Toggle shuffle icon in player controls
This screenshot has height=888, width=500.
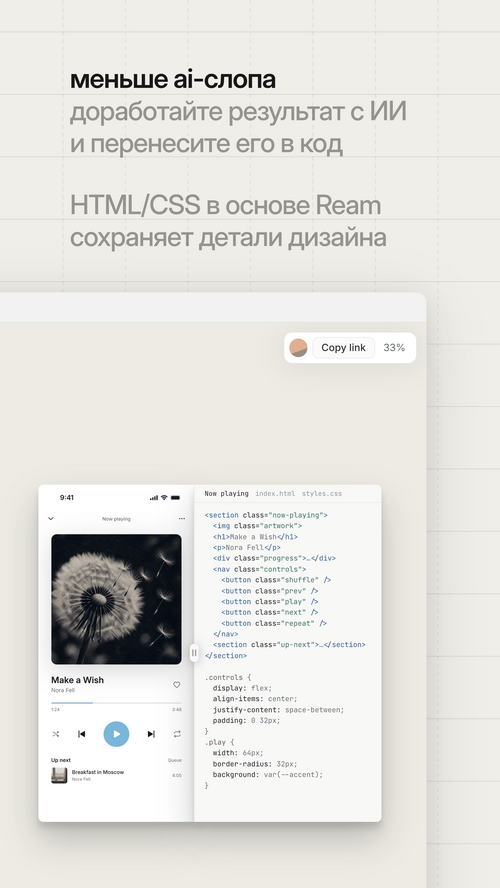click(55, 734)
